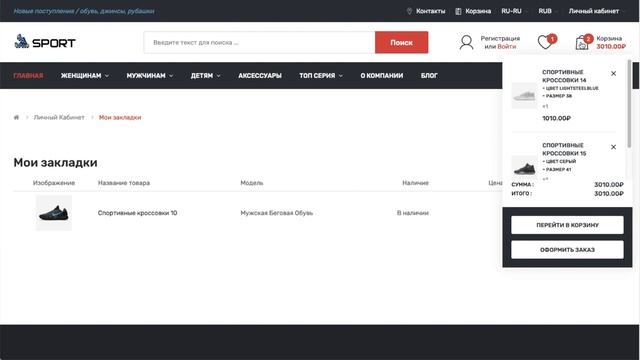The image size is (640, 360).
Task: Click Спортивные кроссовки 14 title in cart
Action: coord(564,76)
